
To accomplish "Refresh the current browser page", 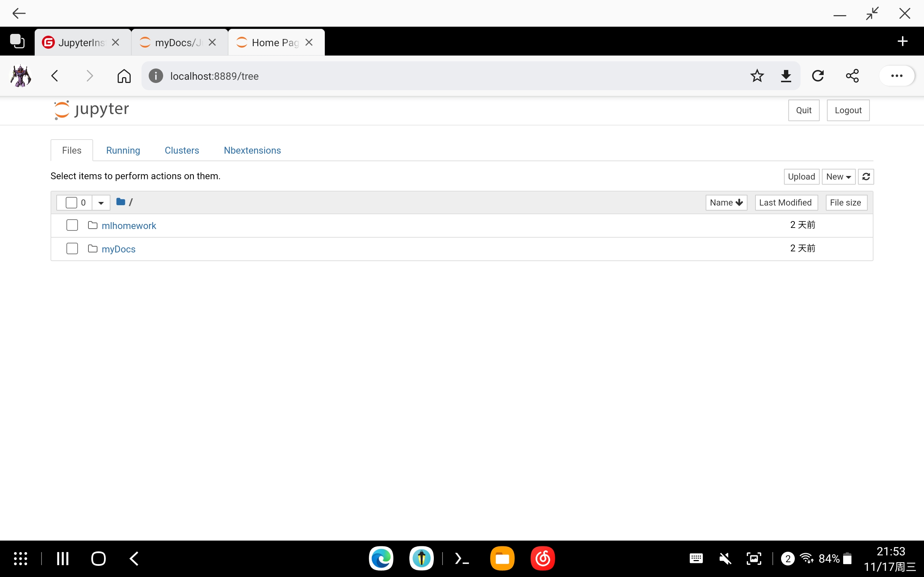I will [818, 76].
